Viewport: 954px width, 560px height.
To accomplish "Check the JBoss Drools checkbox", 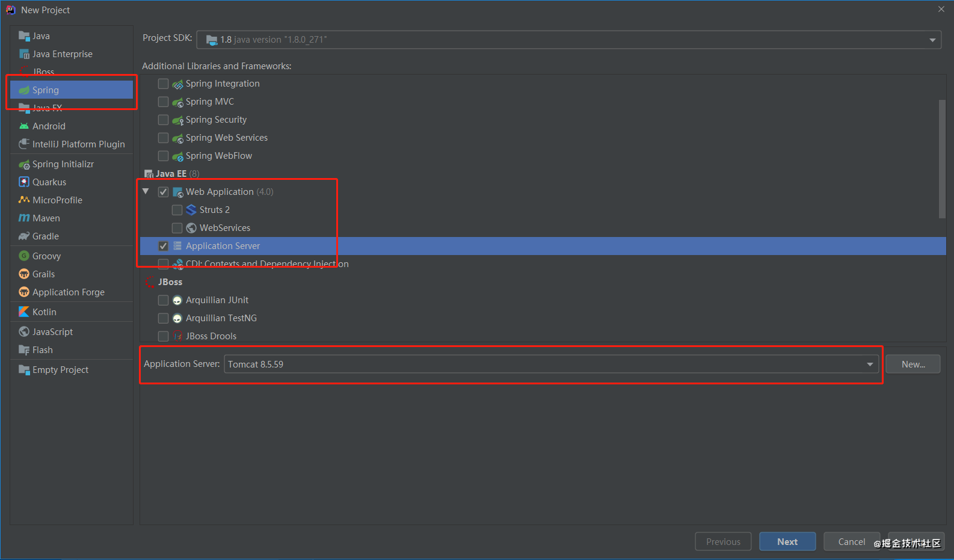I will 163,336.
